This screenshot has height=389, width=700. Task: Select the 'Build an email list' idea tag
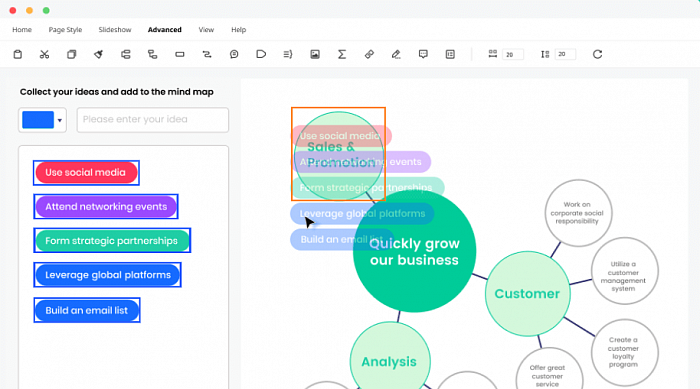point(87,310)
